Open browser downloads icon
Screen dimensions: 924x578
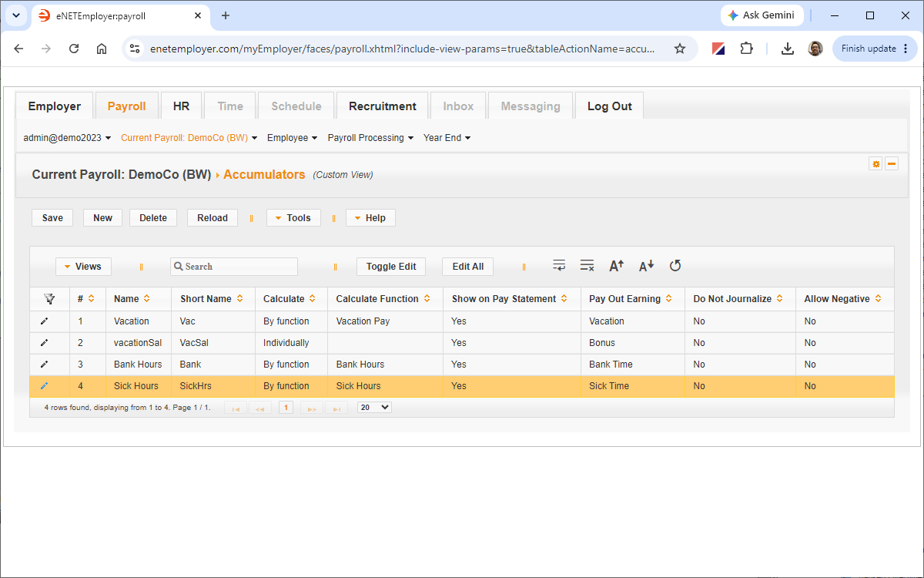pyautogui.click(x=787, y=49)
